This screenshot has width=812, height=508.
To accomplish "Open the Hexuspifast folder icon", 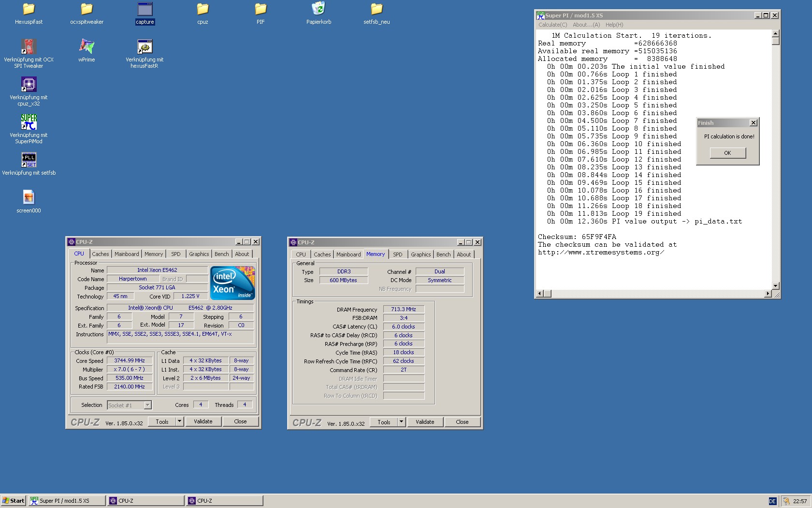I will coord(29,10).
